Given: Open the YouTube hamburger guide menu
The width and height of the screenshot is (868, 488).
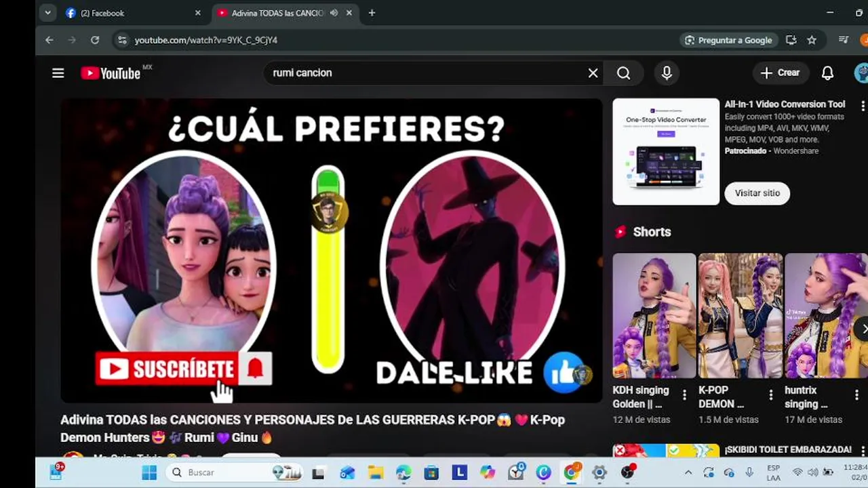Looking at the screenshot, I should coord(58,73).
